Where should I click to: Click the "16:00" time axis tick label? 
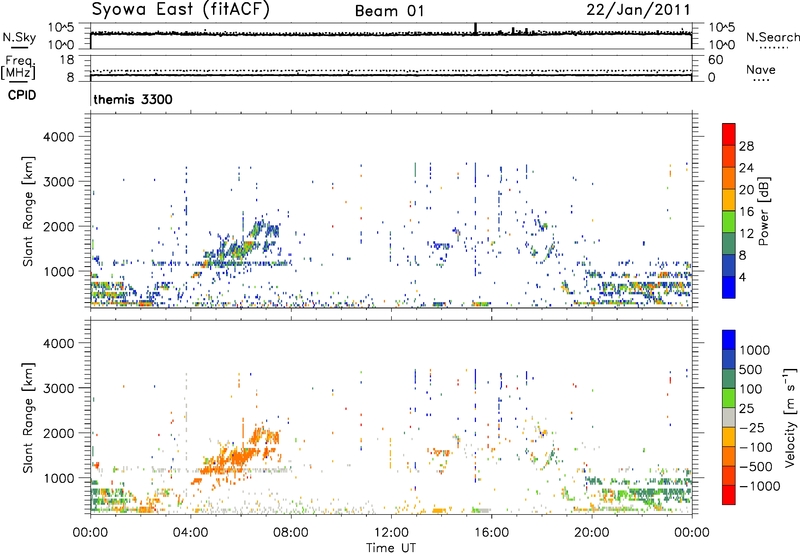pos(491,533)
